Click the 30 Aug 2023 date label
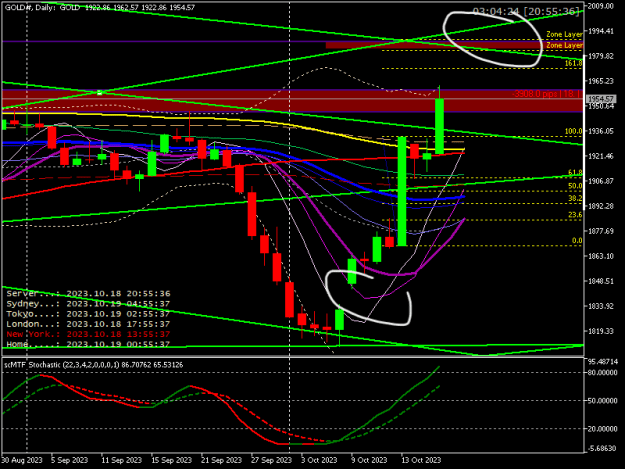 (22, 460)
